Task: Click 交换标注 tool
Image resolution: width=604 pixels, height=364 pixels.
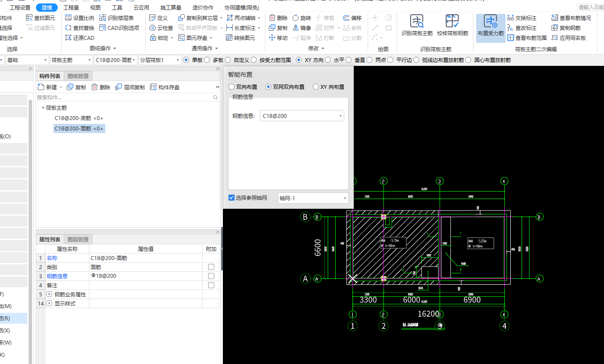Action: tap(522, 18)
